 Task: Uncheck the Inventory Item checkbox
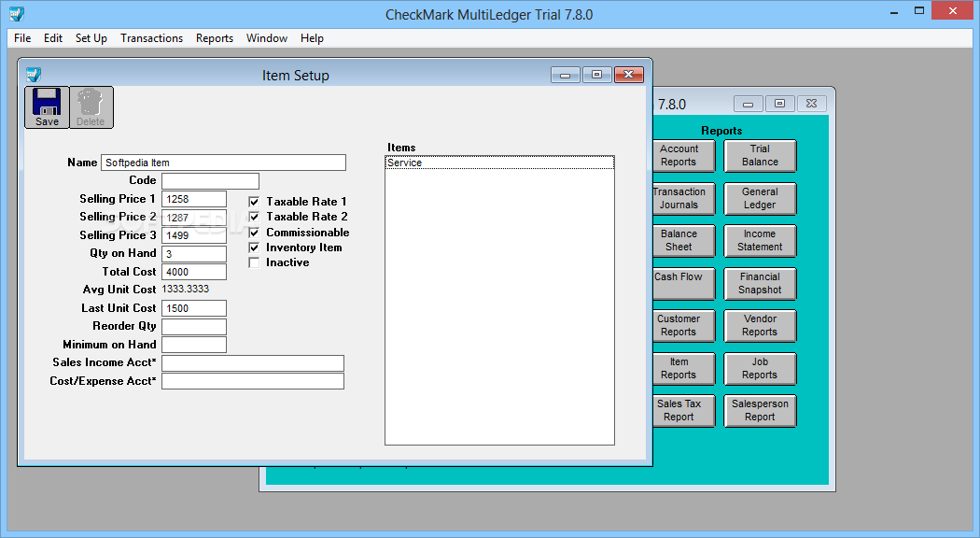(254, 248)
